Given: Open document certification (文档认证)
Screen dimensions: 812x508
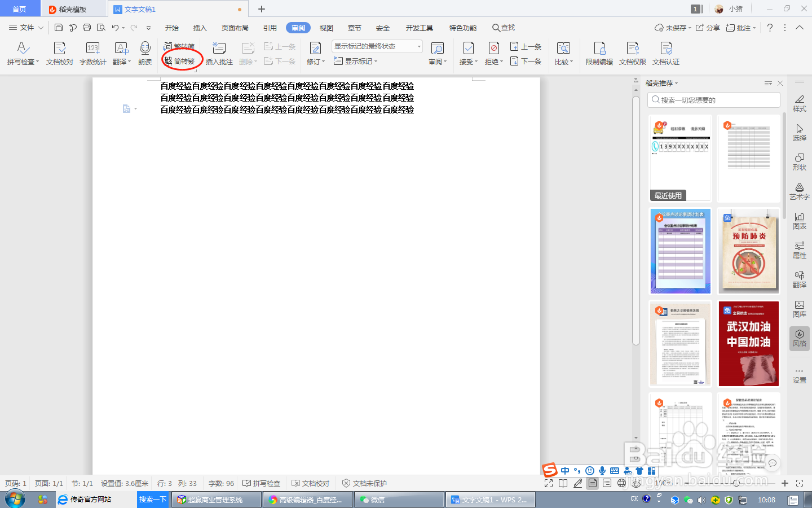Looking at the screenshot, I should pyautogui.click(x=666, y=54).
